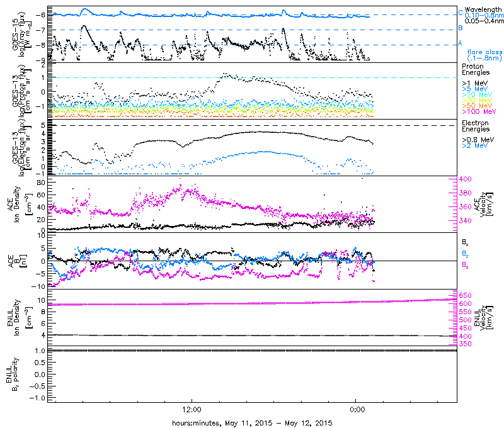Select the '>100 MeV' proton legend entry

(479, 111)
